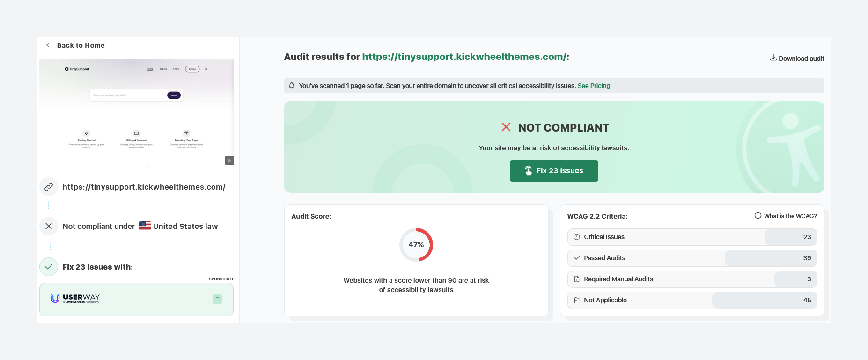The width and height of the screenshot is (868, 360).
Task: Click the info icon beside What is the WCAG
Action: (758, 216)
